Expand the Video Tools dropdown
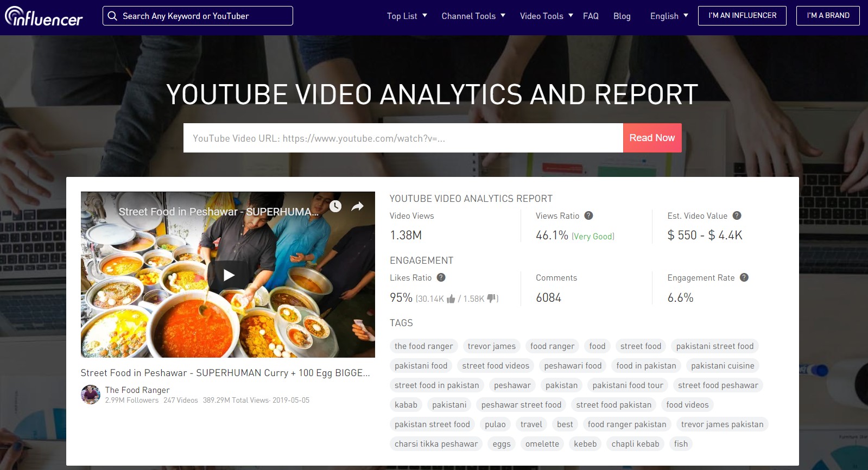Image resolution: width=868 pixels, height=470 pixels. (x=546, y=16)
